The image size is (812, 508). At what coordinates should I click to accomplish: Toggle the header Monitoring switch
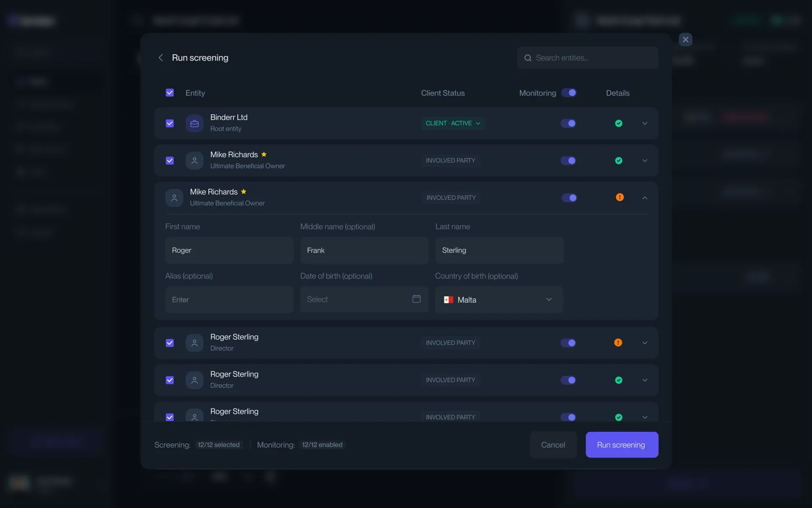point(569,93)
